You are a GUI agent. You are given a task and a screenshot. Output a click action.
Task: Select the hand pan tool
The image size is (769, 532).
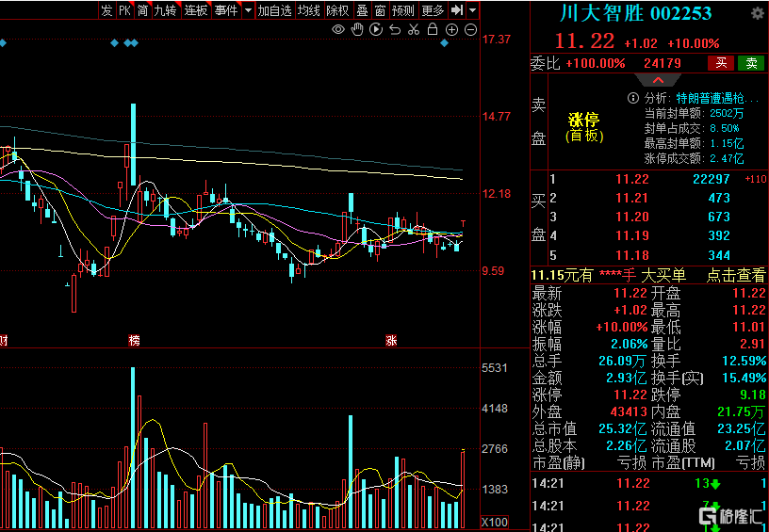pos(357,30)
